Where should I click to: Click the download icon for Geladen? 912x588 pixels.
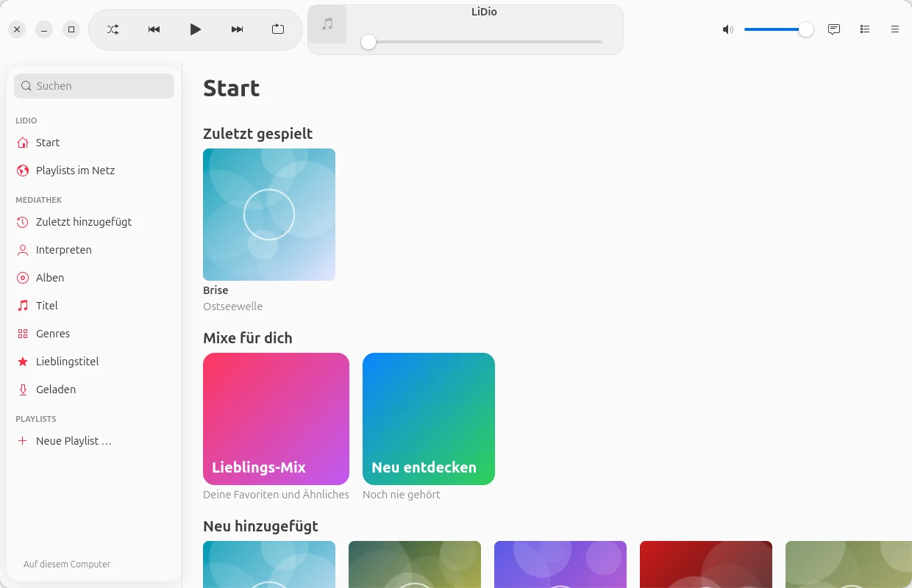[x=23, y=390]
